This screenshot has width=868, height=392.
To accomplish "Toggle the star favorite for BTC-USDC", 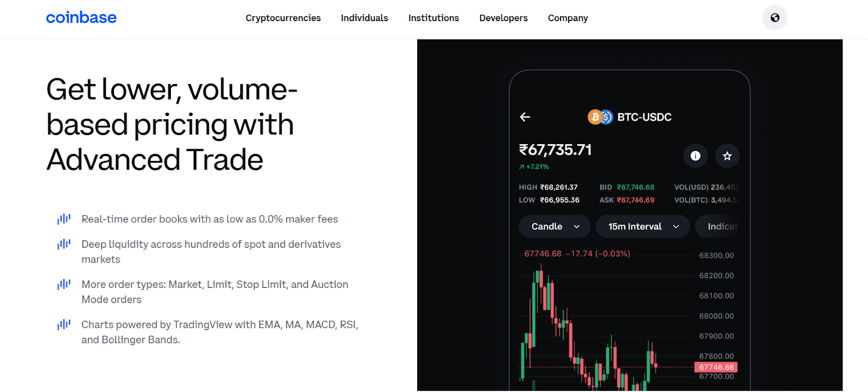I will 727,156.
